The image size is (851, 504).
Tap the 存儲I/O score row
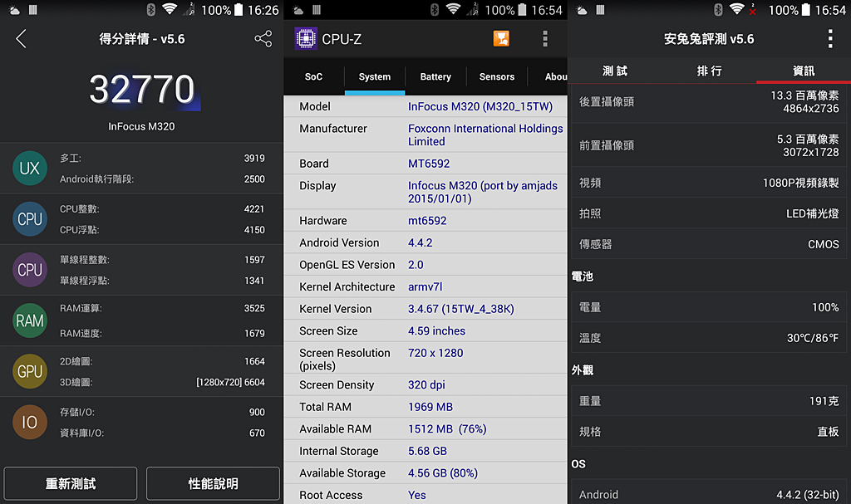162,413
